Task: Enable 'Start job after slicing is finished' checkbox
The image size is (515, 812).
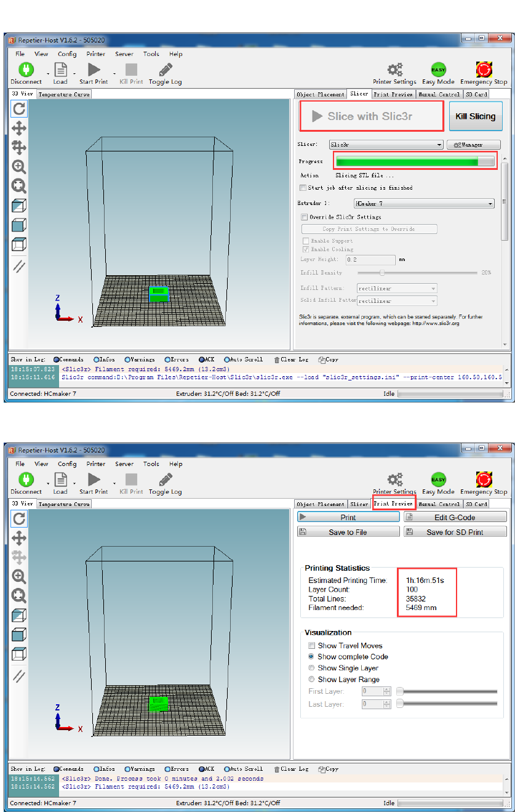Action: pos(303,188)
